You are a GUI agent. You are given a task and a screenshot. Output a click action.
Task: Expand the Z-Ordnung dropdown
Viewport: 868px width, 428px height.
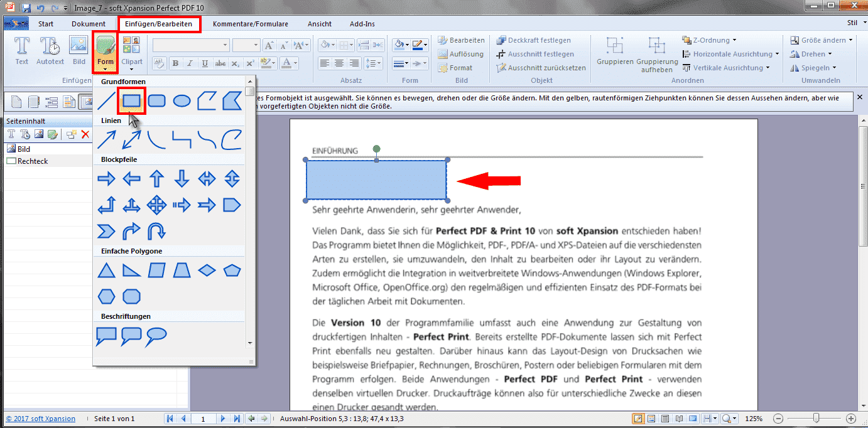(x=710, y=40)
